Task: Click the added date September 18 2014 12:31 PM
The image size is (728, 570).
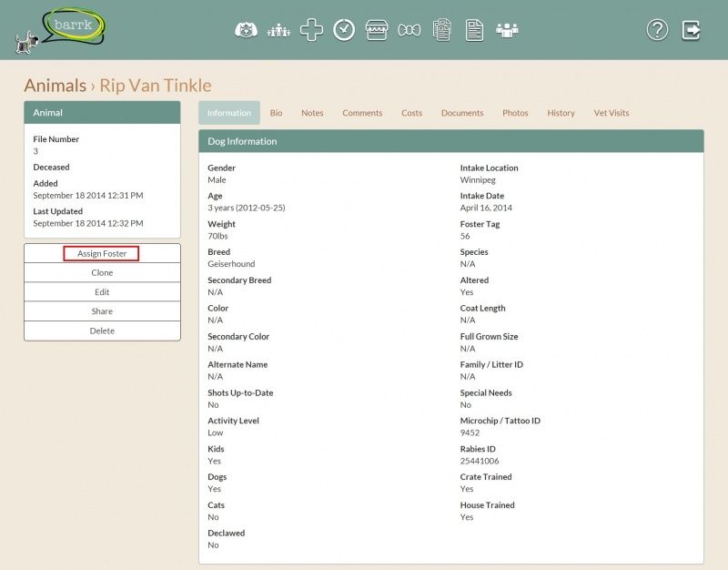Action: 88,195
